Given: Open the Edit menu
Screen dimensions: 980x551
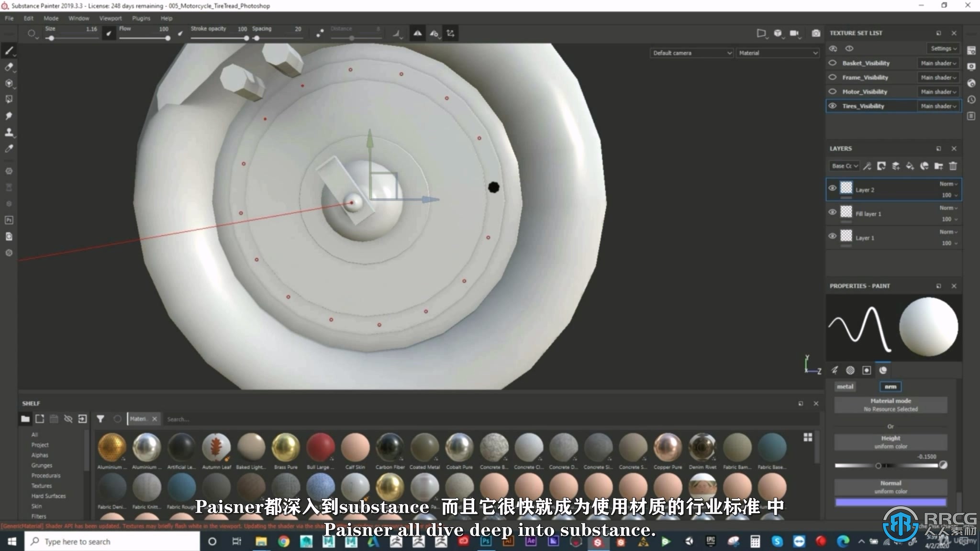Looking at the screenshot, I should [29, 18].
